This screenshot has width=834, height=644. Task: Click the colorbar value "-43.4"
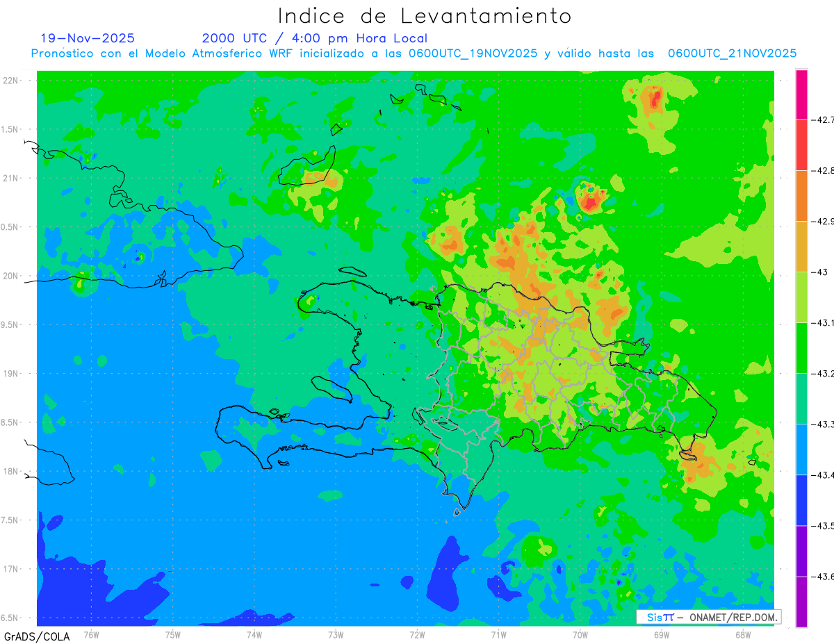[824, 475]
